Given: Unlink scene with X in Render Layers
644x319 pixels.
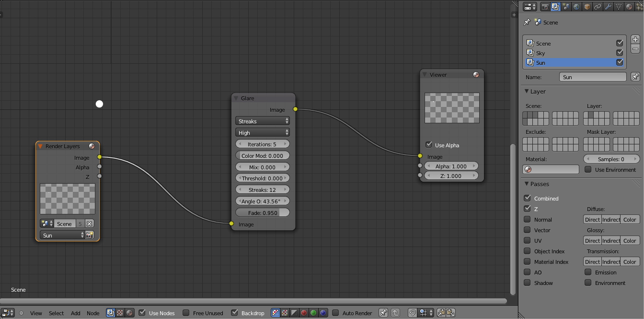Looking at the screenshot, I should (x=90, y=224).
